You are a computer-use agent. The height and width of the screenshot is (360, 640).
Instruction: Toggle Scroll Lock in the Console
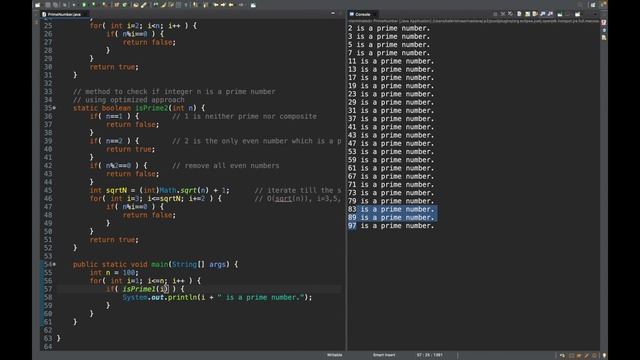tap(527, 14)
